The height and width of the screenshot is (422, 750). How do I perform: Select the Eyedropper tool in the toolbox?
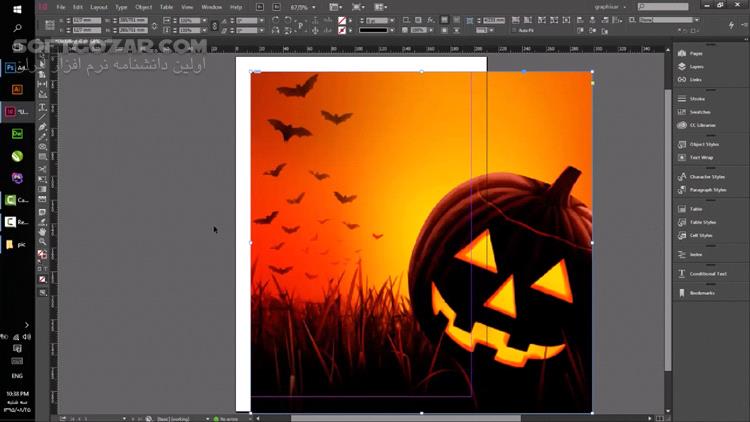click(43, 222)
